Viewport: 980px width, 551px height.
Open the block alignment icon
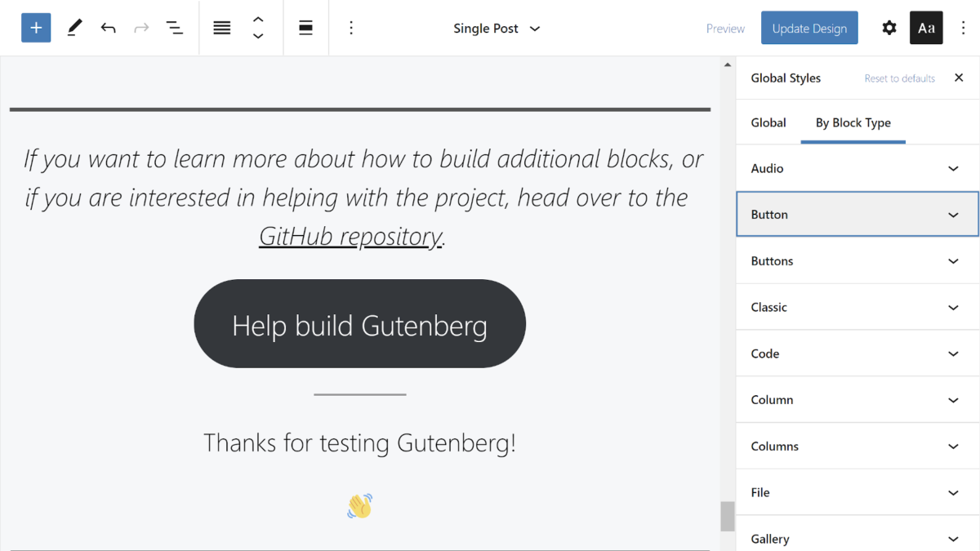tap(305, 28)
